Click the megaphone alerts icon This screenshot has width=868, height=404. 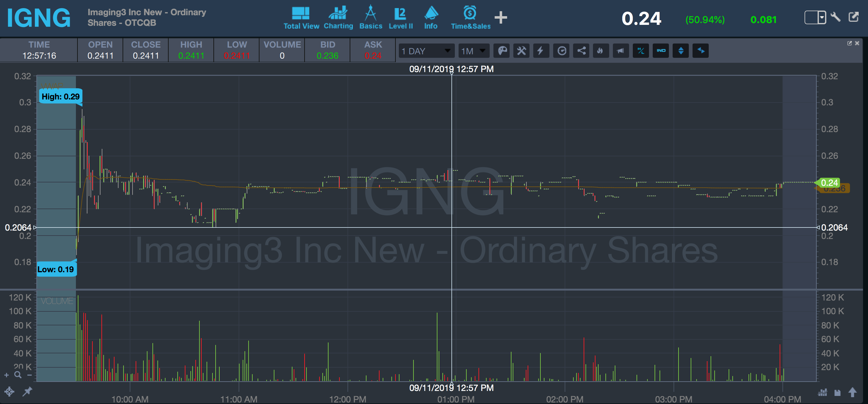621,51
